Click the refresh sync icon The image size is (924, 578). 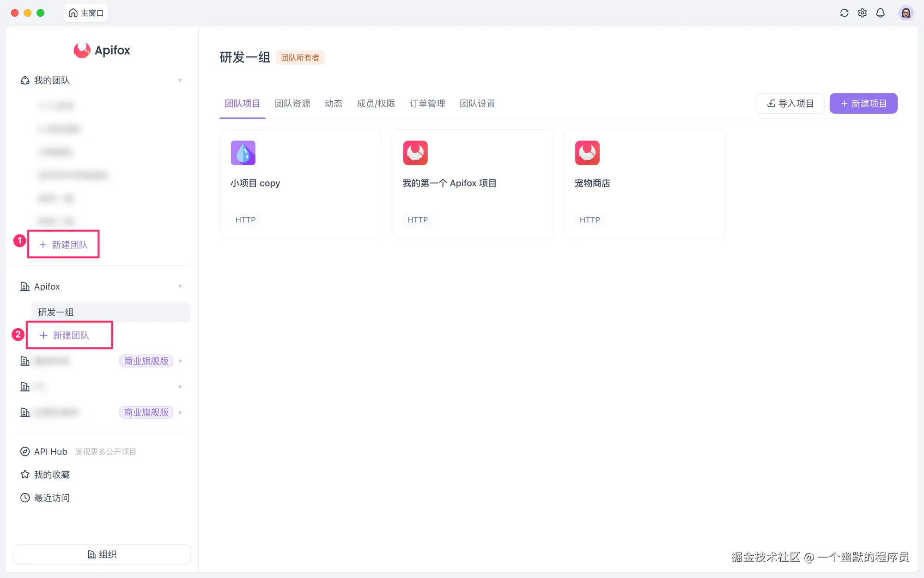tap(844, 13)
